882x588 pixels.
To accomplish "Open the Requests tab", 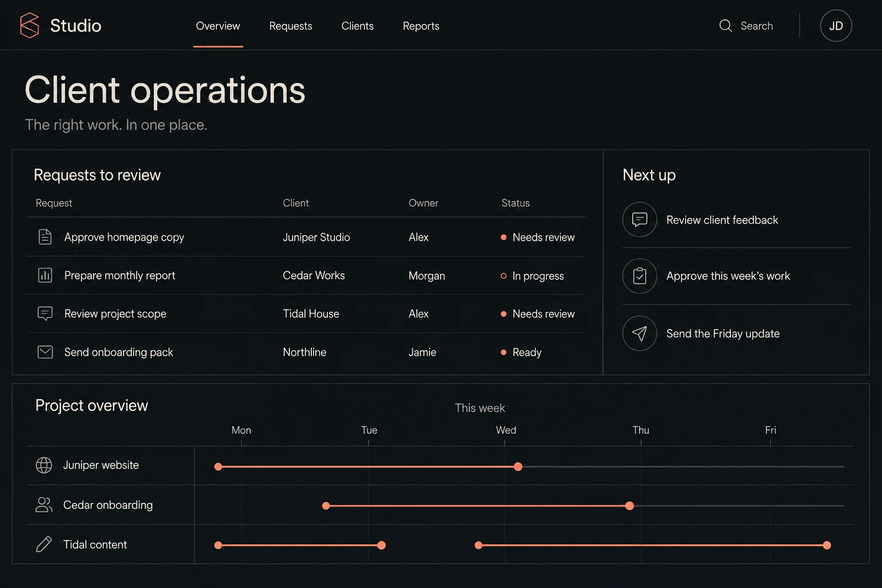I will 291,26.
